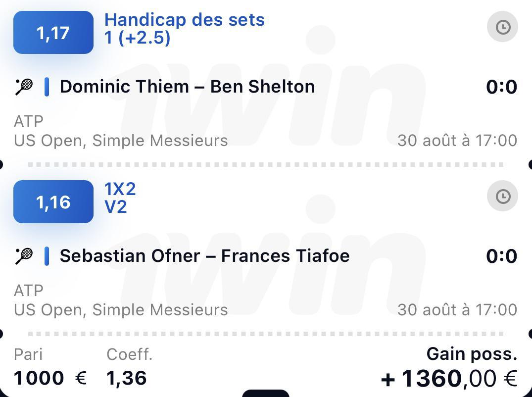Tap the clock icon for Ofner–Tiafoe bet
This screenshot has width=532, height=397.
pyautogui.click(x=502, y=196)
